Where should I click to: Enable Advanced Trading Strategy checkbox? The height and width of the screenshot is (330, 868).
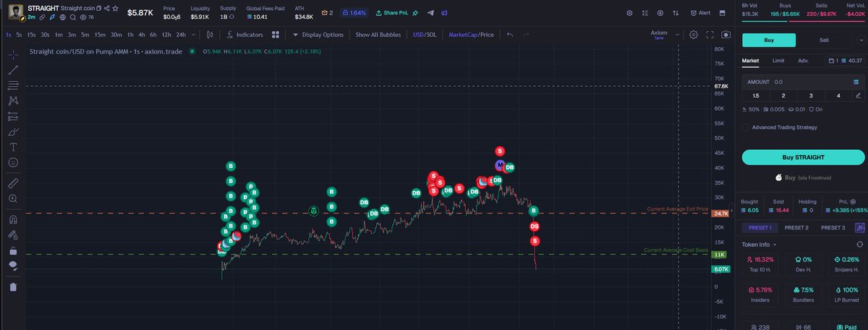746,127
